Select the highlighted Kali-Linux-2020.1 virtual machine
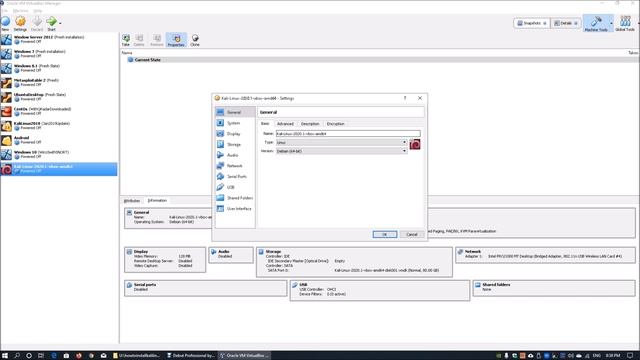Screen dimensions: 640x360 coord(59,169)
